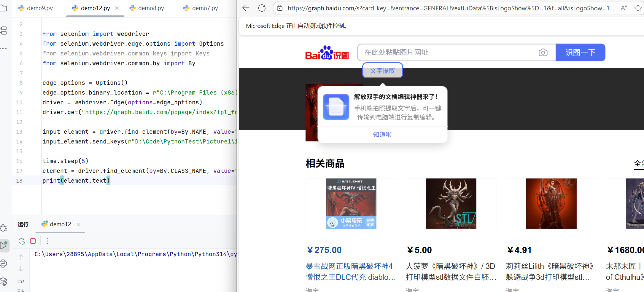Close the demo12.py editor tab
Screen dimensions: 644x292
[117, 8]
